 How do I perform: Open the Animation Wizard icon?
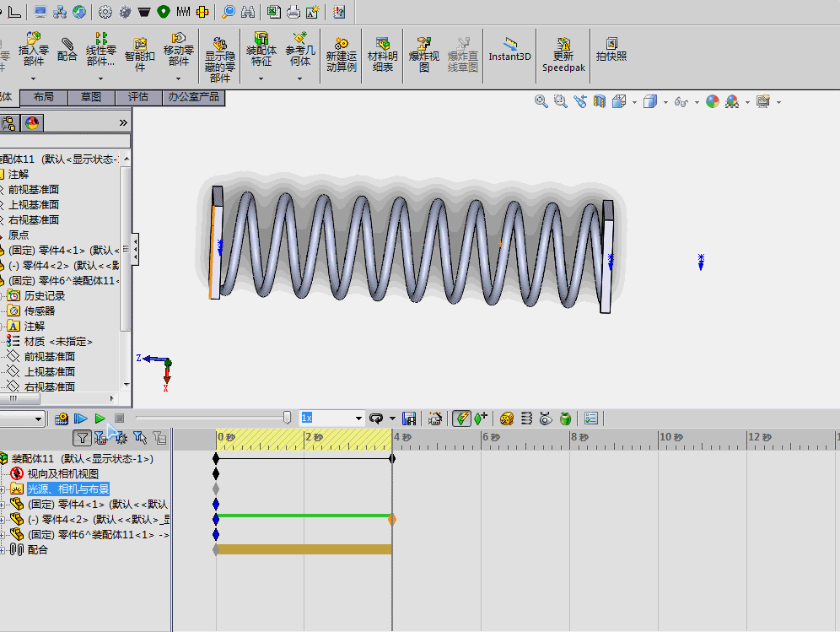pos(435,419)
